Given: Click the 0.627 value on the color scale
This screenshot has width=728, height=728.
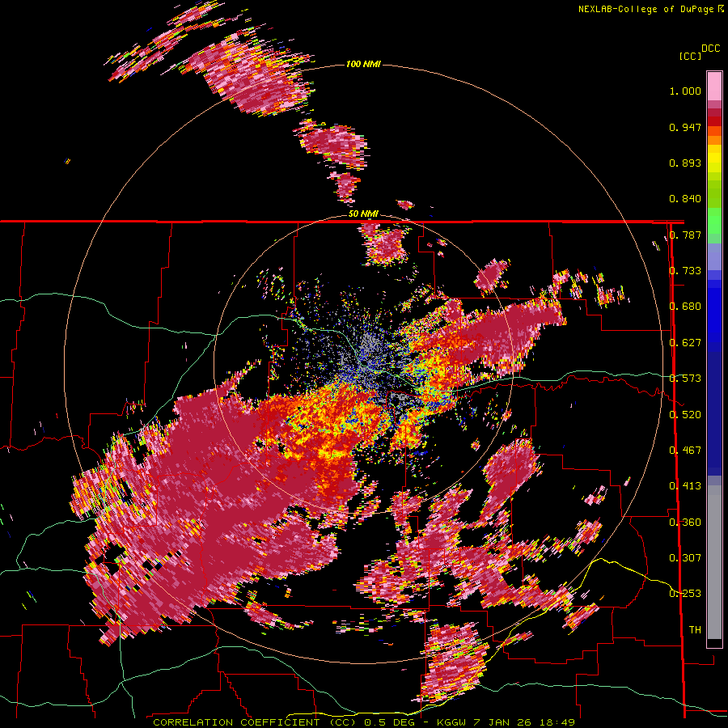Looking at the screenshot, I should click(685, 343).
